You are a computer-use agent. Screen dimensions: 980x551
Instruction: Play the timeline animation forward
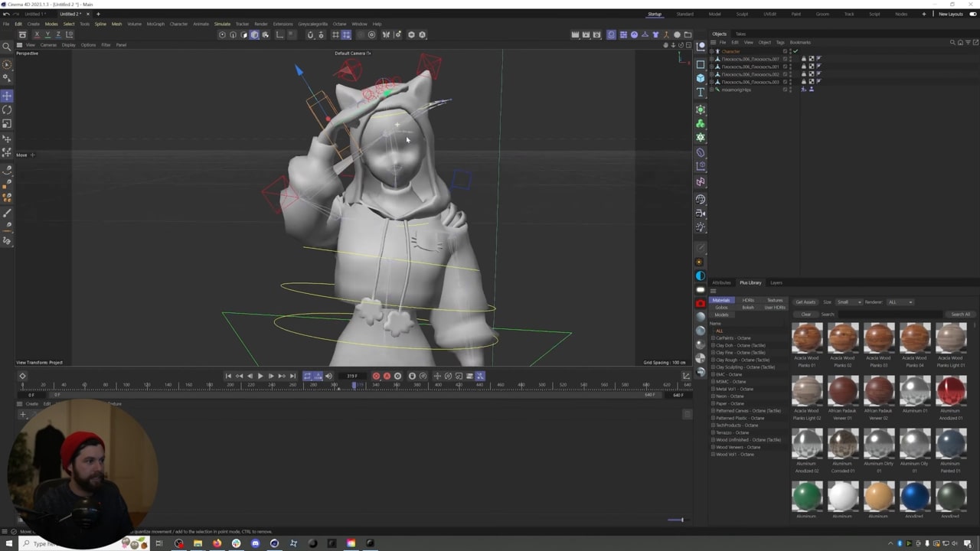pyautogui.click(x=260, y=376)
